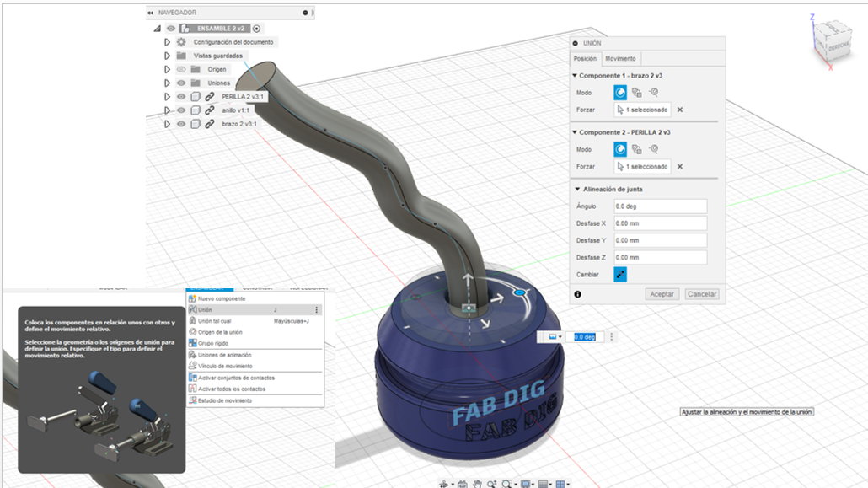Hide the brazo 2 v3:1 component
The image size is (868, 488).
[181, 124]
